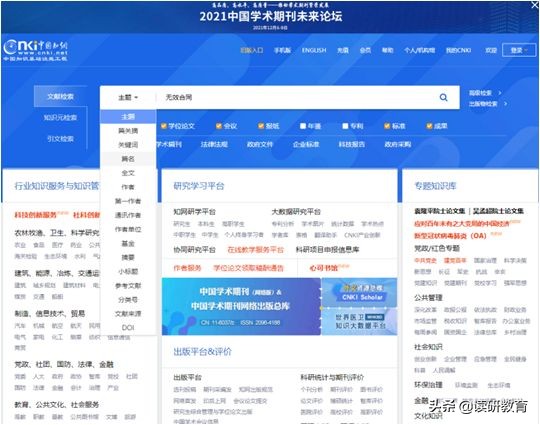Open the 旧版入口 link
Screen dimensions: 540x425
click(252, 50)
